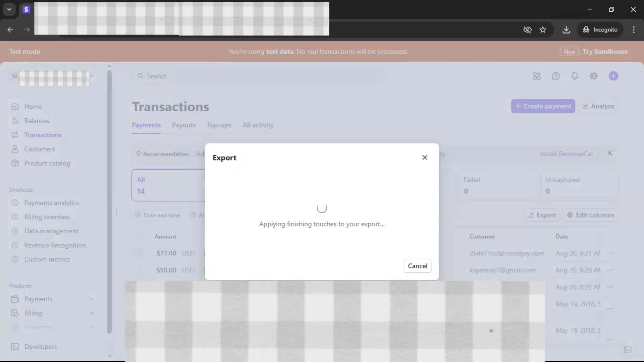Tick the checkbox for $77.00 payment
This screenshot has width=644, height=362.
[139, 253]
